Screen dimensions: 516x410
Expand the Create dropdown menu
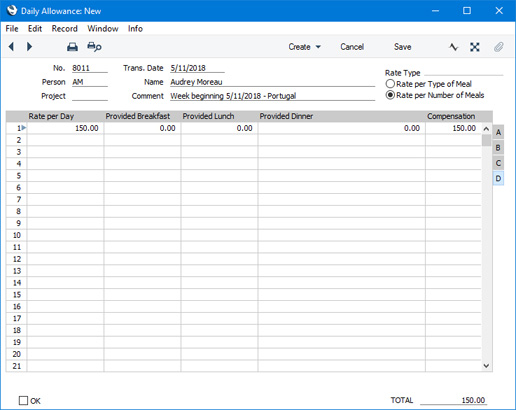click(x=305, y=47)
